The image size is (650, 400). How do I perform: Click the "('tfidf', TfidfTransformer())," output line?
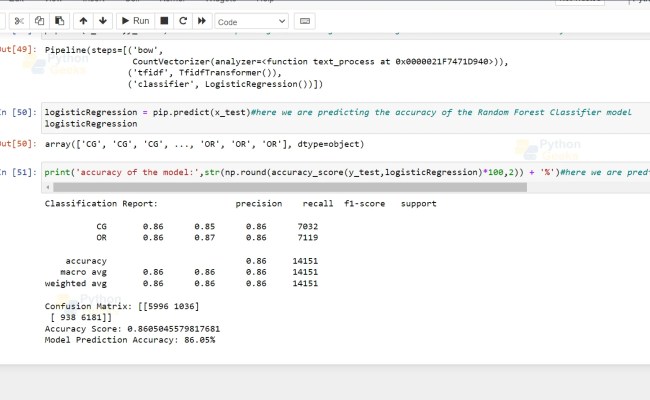[x=205, y=73]
